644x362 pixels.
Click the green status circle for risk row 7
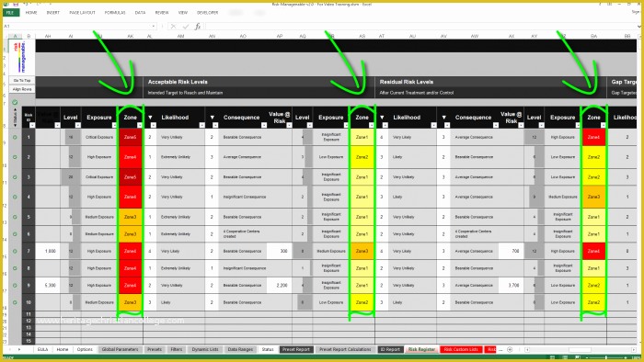click(x=15, y=251)
